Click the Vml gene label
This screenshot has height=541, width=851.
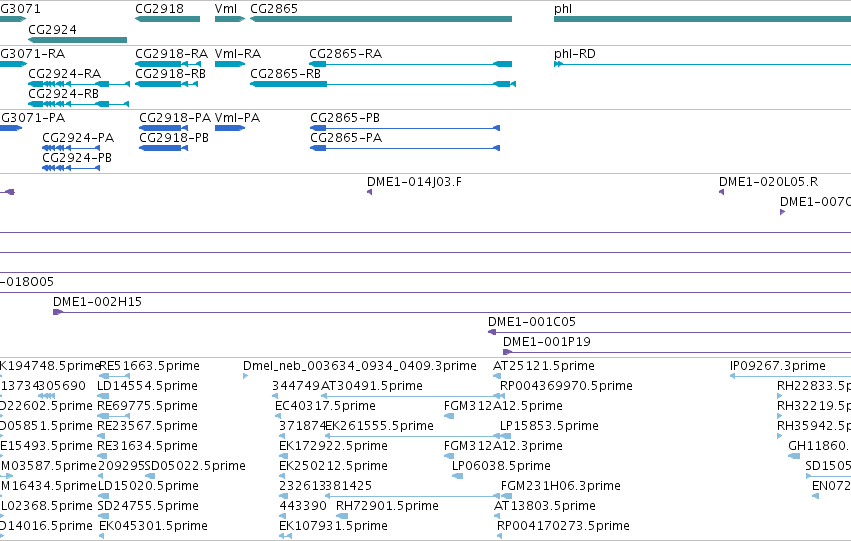[x=226, y=9]
